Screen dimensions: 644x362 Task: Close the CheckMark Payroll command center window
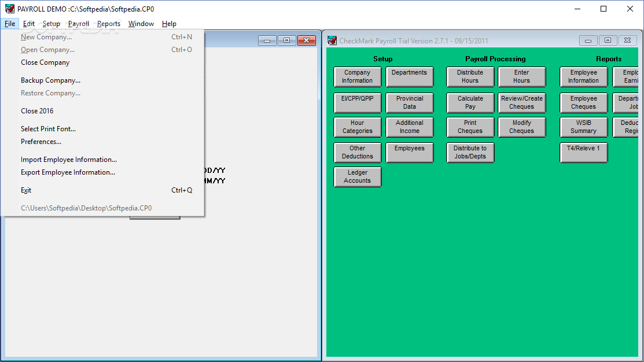pyautogui.click(x=628, y=40)
